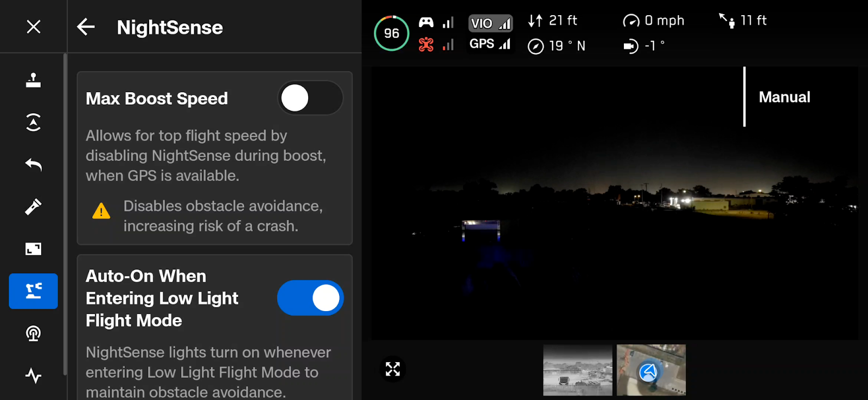Turn off Auto-On When Entering Low Light toggle
The image size is (868, 400).
click(310, 298)
